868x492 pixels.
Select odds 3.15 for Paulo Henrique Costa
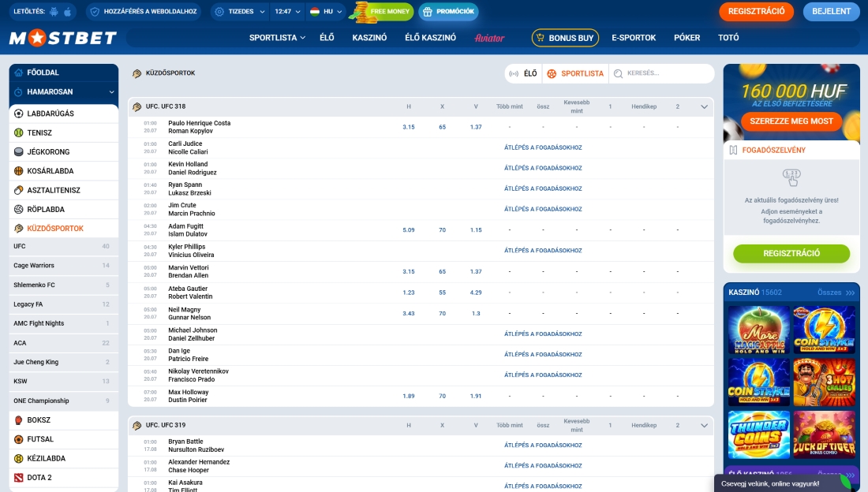tap(409, 127)
